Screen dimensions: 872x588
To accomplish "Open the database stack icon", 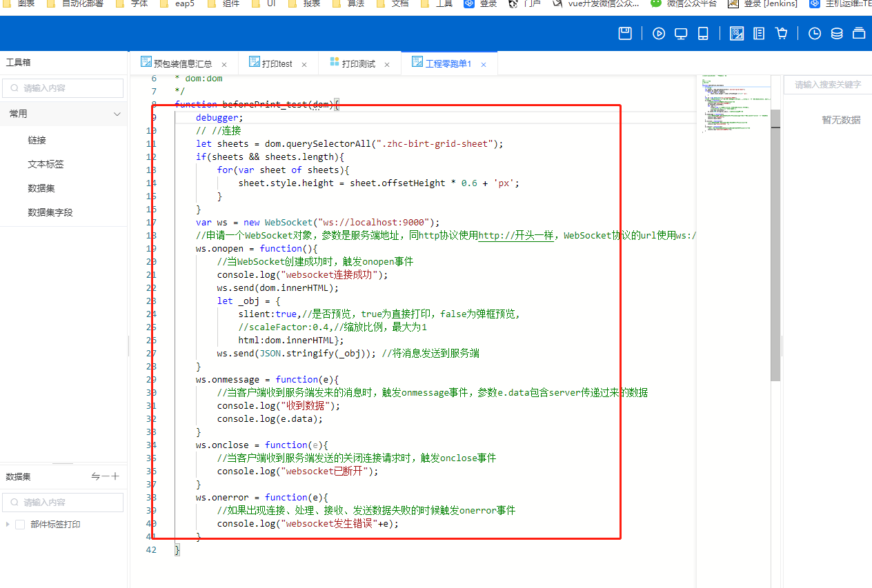I will 837,33.
